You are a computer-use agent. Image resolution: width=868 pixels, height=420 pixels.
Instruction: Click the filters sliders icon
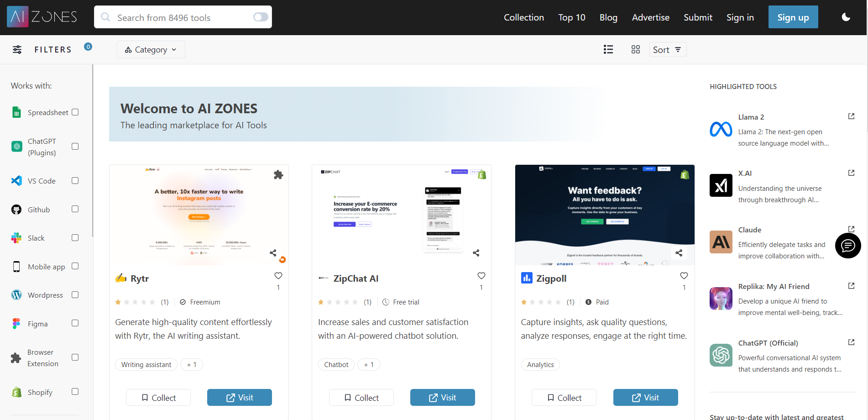(x=17, y=49)
